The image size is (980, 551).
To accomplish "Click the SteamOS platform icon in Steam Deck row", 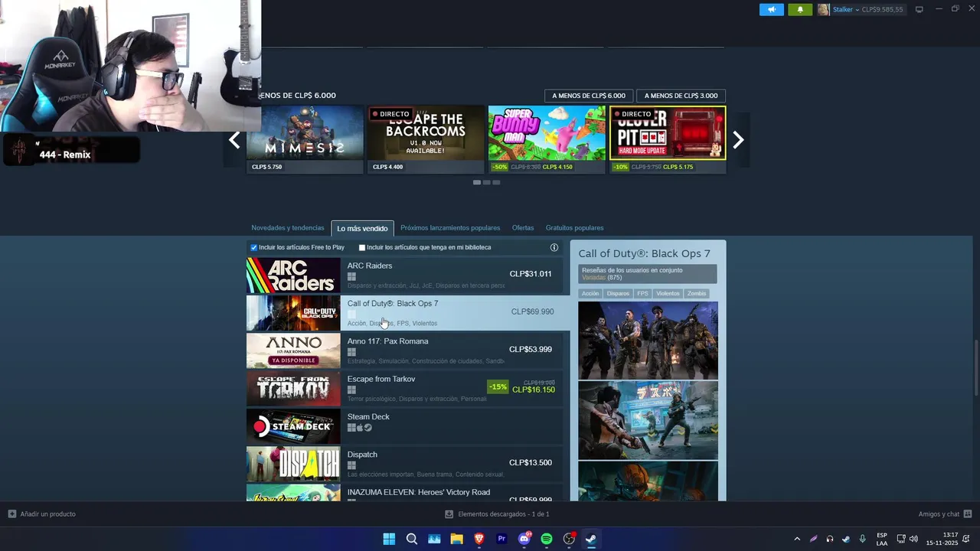I will 368,428.
